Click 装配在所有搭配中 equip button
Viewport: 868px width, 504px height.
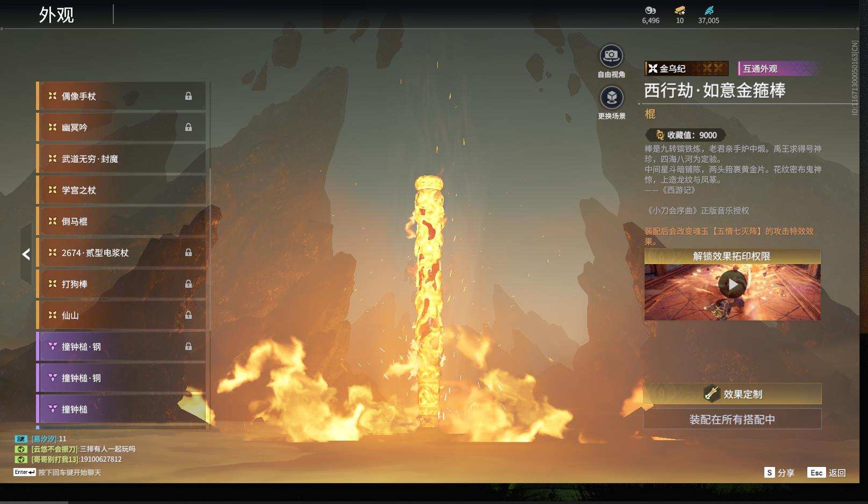(x=732, y=419)
